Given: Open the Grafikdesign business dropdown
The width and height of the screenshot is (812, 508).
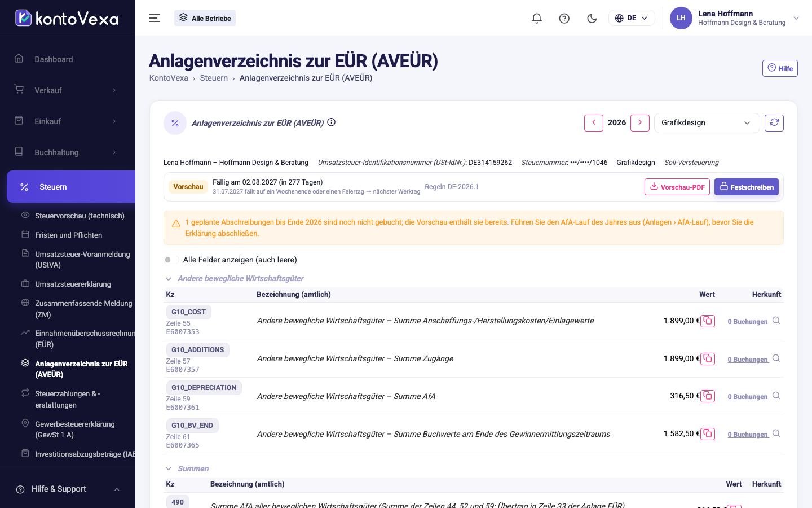Looking at the screenshot, I should [707, 122].
